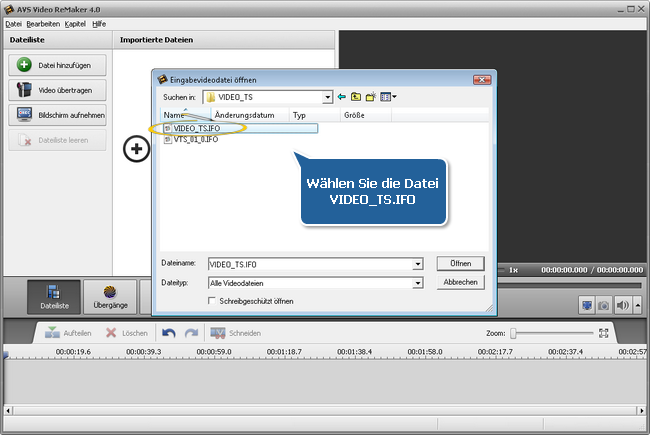The width and height of the screenshot is (650, 435).
Task: Click the Abbrechen button
Action: (461, 282)
